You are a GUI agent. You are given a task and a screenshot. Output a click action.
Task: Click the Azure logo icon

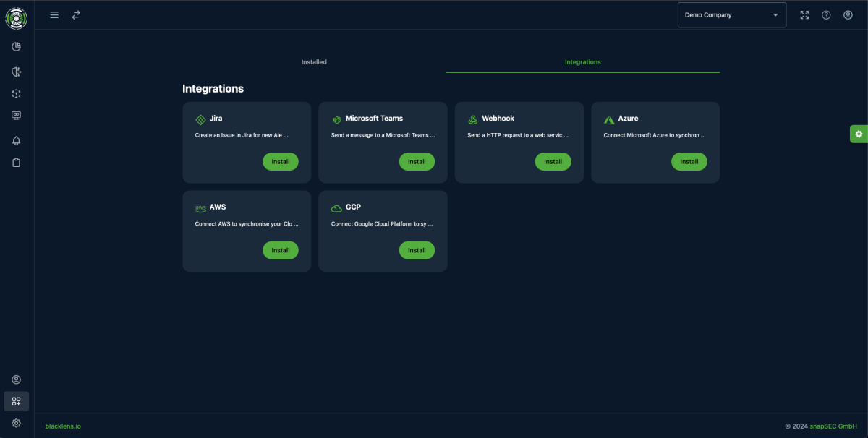point(609,119)
